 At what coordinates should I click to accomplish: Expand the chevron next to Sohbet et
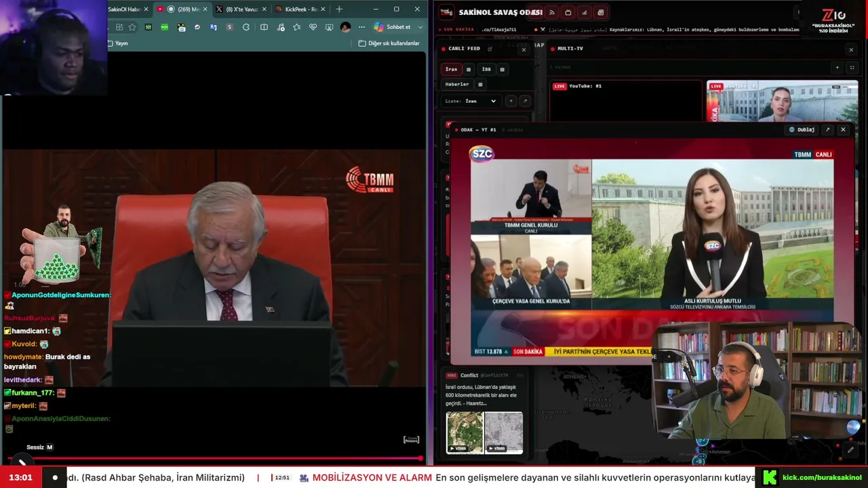(x=420, y=27)
